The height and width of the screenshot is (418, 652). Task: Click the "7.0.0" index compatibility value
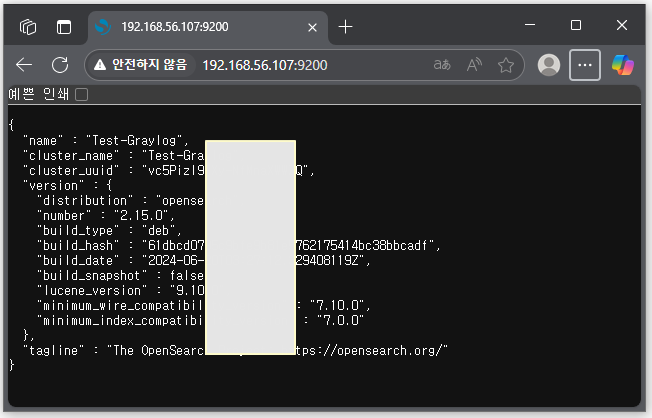pyautogui.click(x=341, y=320)
